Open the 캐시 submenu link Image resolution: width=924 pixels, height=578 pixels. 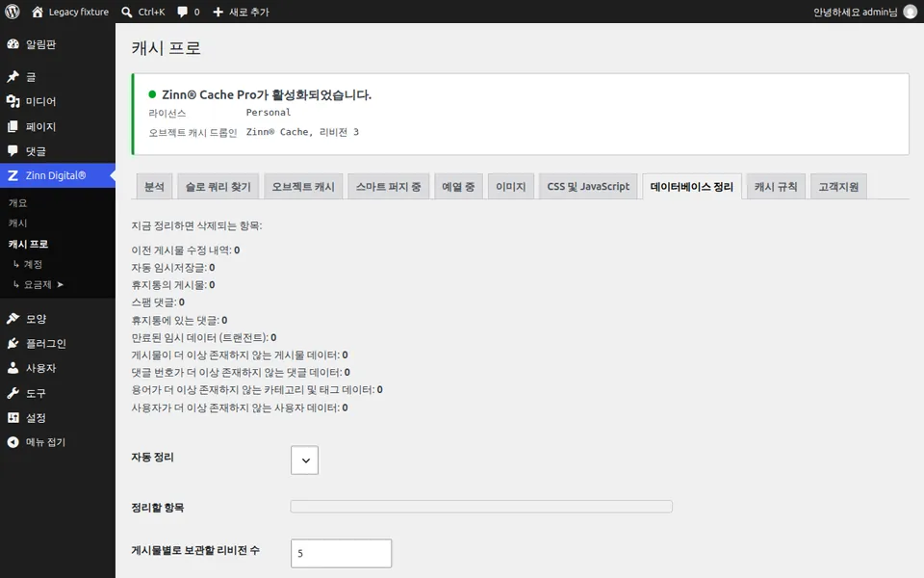(x=17, y=223)
